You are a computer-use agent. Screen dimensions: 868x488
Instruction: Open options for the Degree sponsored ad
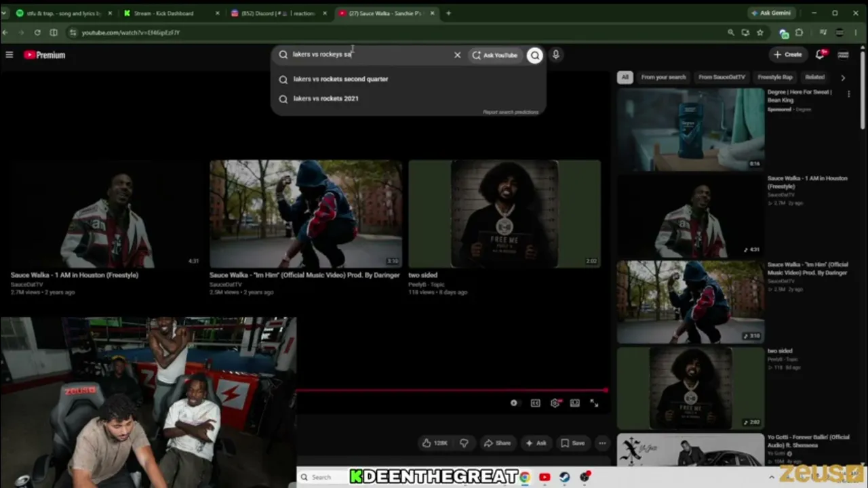pos(848,94)
